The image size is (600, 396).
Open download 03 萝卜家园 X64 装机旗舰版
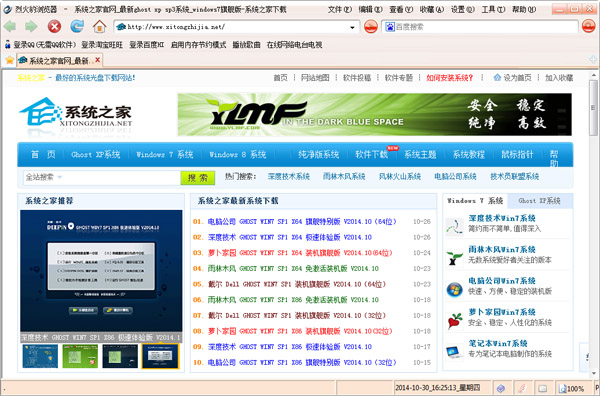[x=300, y=253]
